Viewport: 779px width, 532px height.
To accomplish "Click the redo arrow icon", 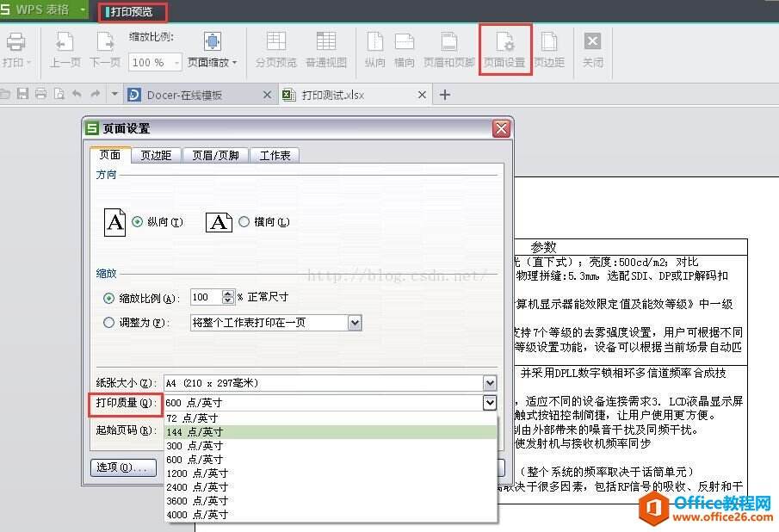I will tap(96, 93).
